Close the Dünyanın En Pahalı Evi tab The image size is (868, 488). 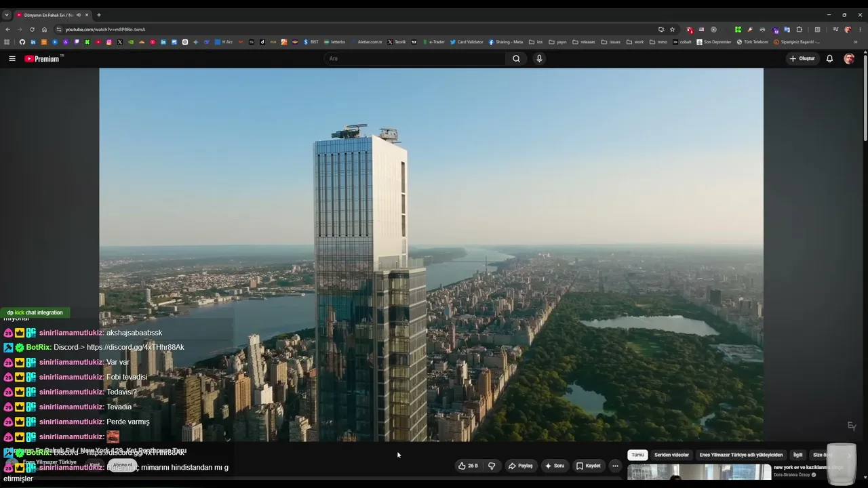87,15
